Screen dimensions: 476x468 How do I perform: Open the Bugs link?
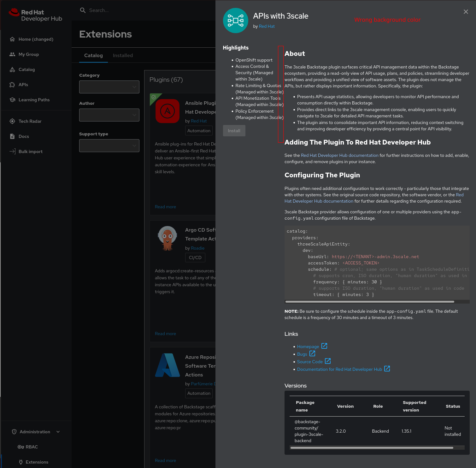(x=302, y=354)
